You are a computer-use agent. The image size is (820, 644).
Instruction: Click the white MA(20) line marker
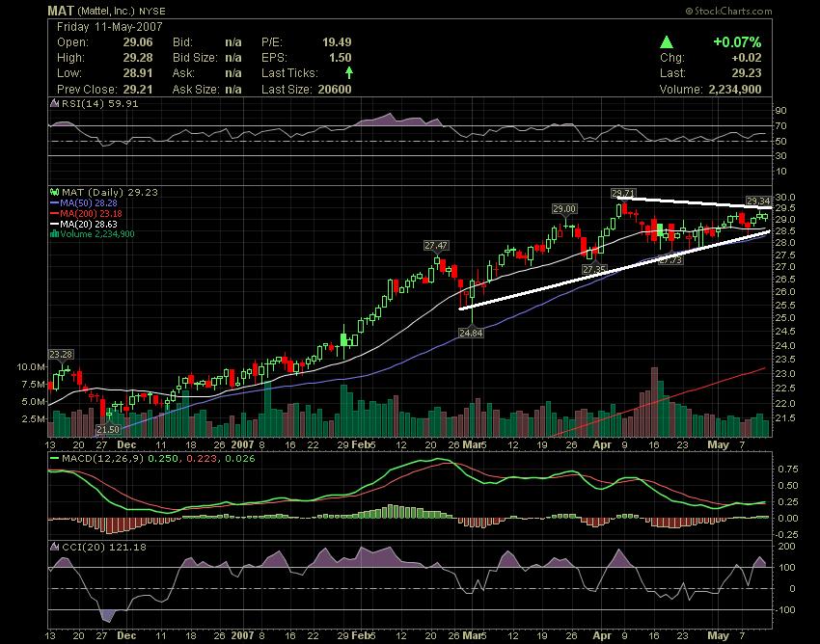[x=54, y=224]
